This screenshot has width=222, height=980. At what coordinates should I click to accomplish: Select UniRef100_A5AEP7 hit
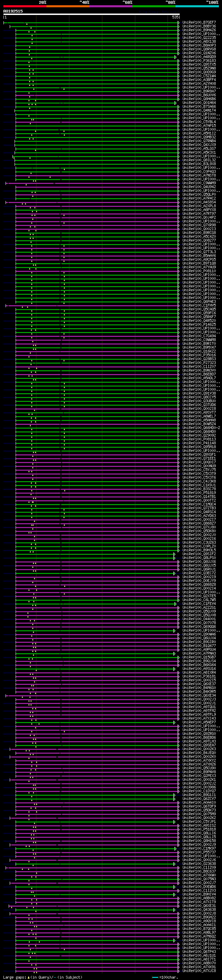click(x=199, y=722)
